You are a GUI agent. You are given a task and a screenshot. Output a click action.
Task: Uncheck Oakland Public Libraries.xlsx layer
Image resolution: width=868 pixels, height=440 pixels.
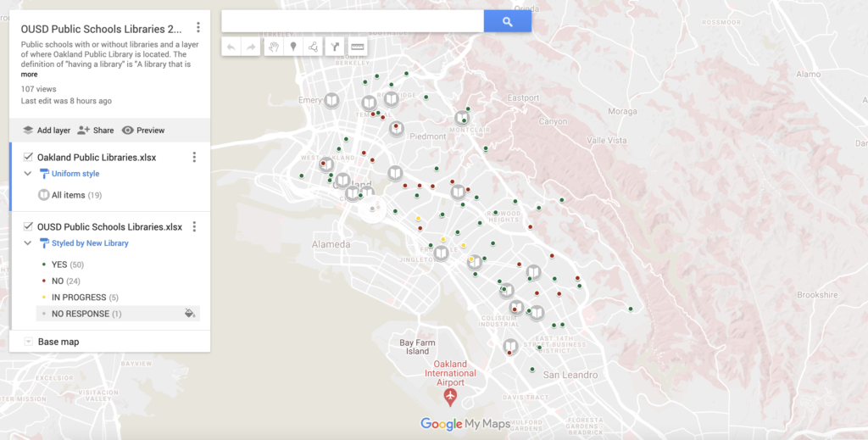28,157
